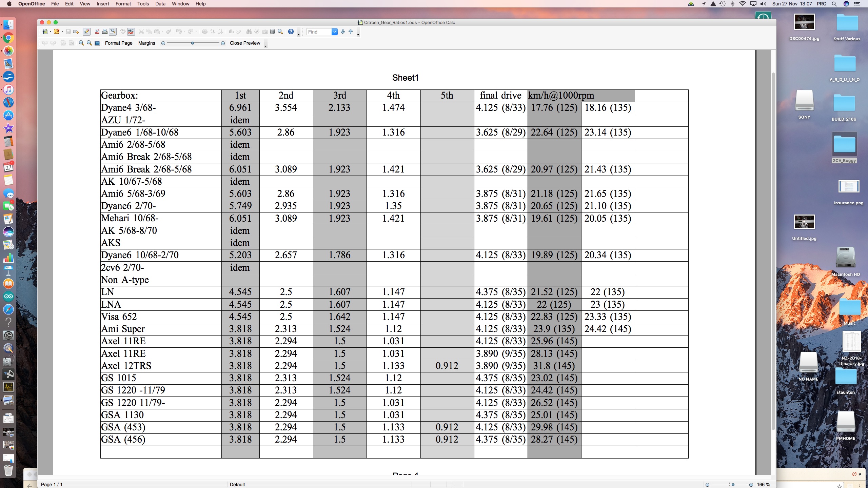This screenshot has height=488, width=868.
Task: Click the Export as PDF icon
Action: [97, 32]
